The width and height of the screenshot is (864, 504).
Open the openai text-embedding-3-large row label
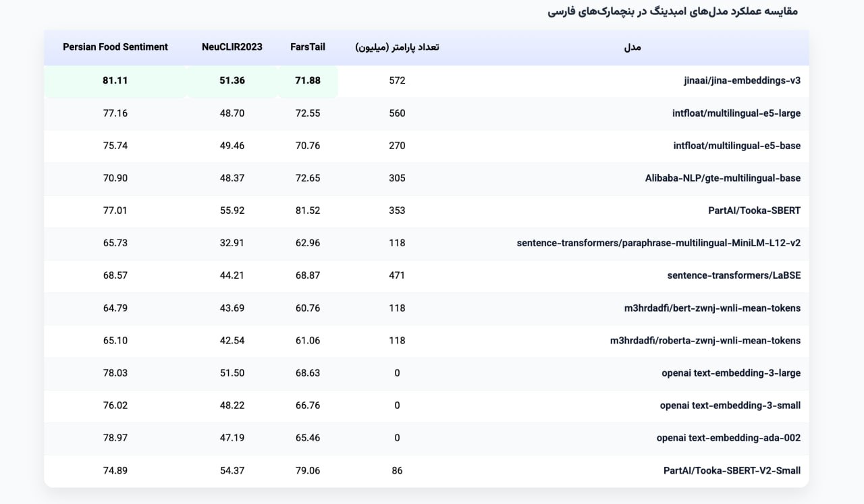(731, 373)
